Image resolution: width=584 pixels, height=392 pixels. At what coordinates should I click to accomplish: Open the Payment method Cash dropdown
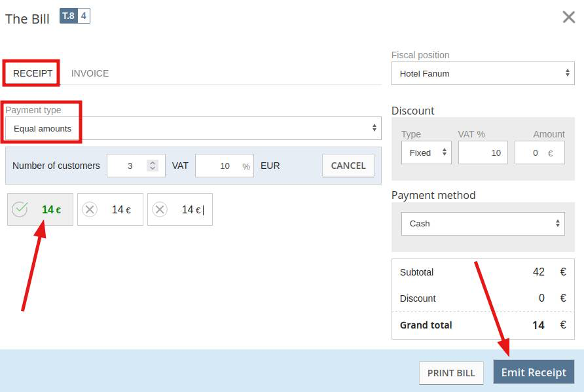(483, 224)
